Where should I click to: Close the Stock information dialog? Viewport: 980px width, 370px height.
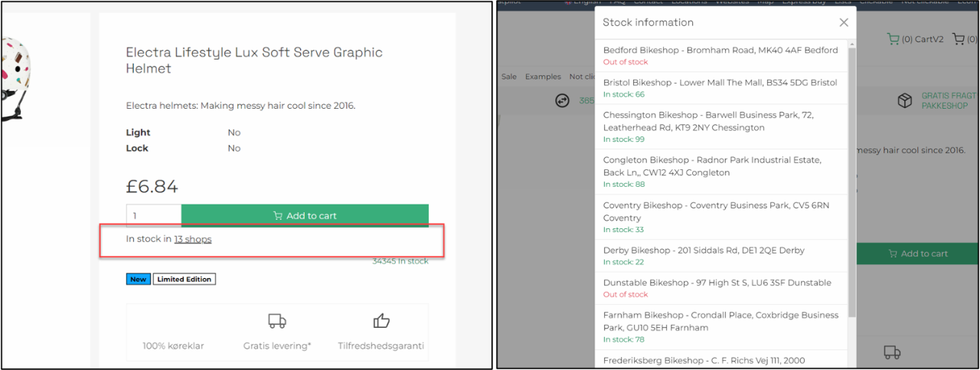click(844, 23)
